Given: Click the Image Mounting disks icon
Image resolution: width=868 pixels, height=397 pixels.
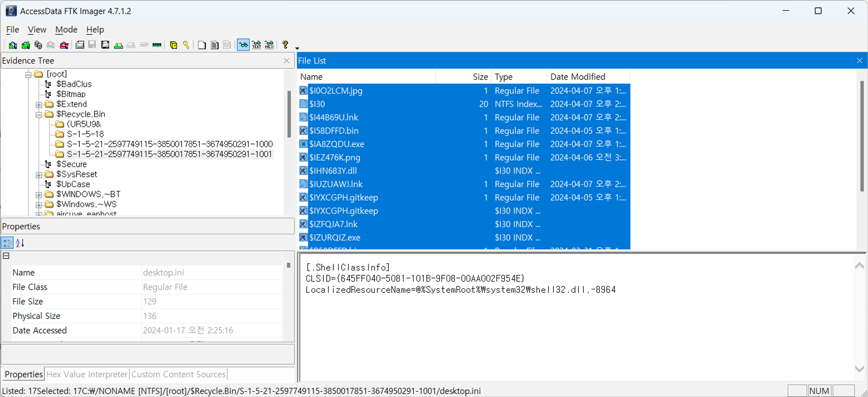Looking at the screenshot, I should [38, 45].
